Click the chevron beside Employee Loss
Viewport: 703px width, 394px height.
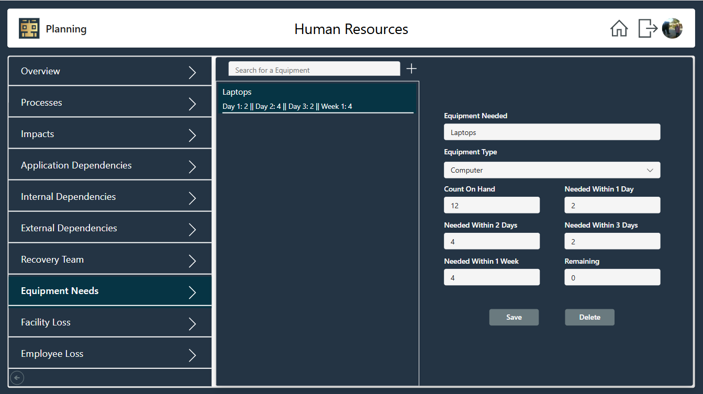pyautogui.click(x=192, y=355)
